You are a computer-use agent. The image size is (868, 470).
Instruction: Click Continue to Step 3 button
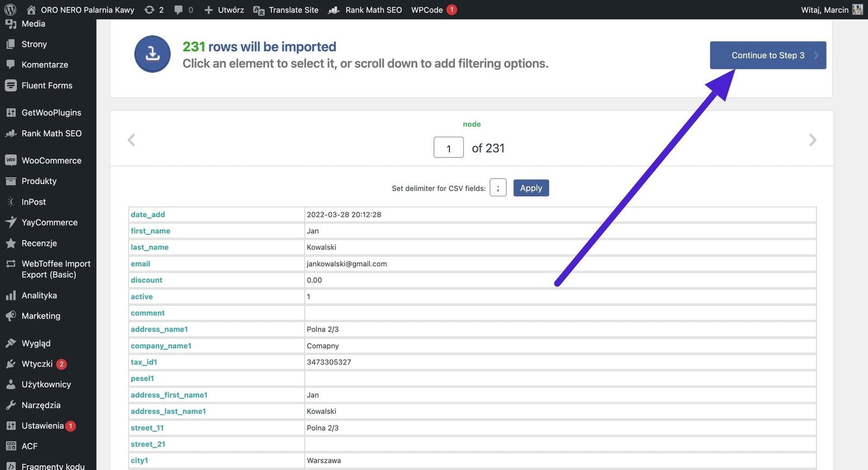click(x=768, y=55)
